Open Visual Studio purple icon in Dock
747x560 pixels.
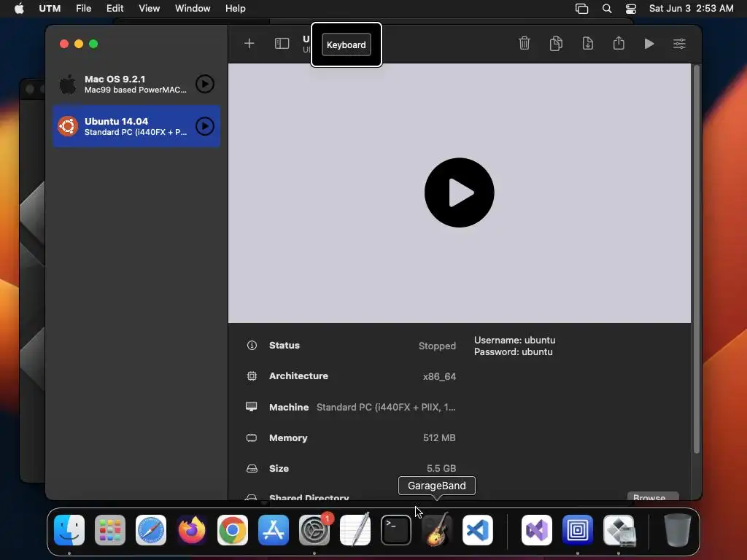coord(537,530)
